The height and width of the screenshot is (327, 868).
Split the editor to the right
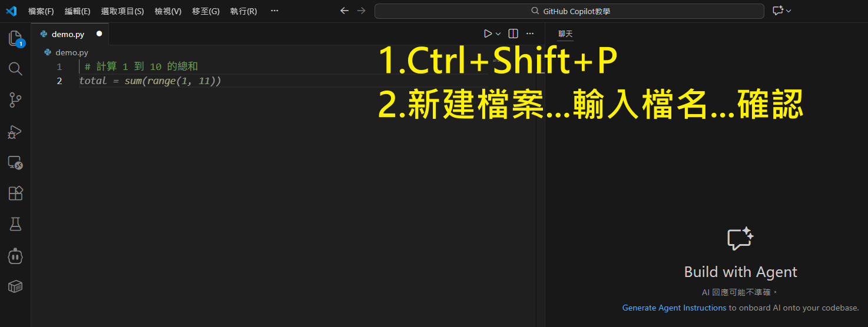[513, 34]
